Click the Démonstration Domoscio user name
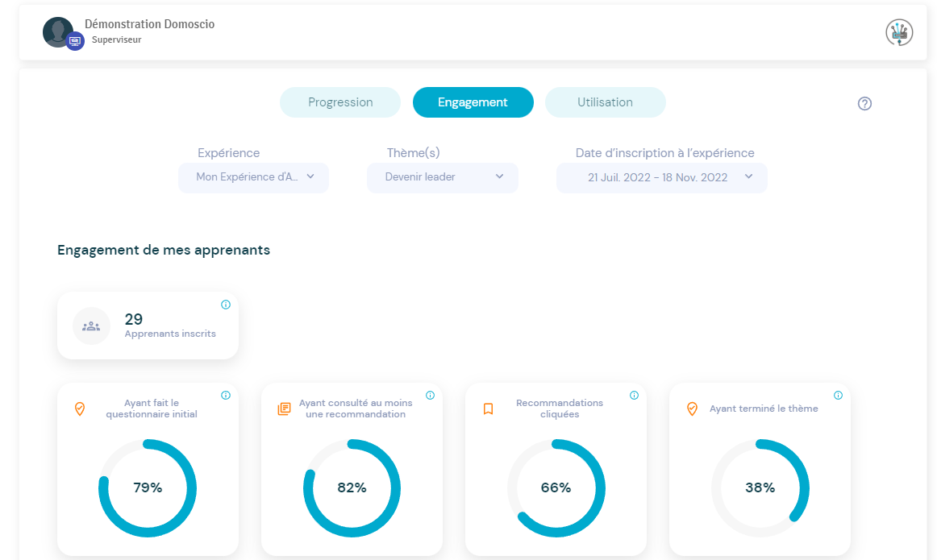The image size is (937, 560). 149,24
